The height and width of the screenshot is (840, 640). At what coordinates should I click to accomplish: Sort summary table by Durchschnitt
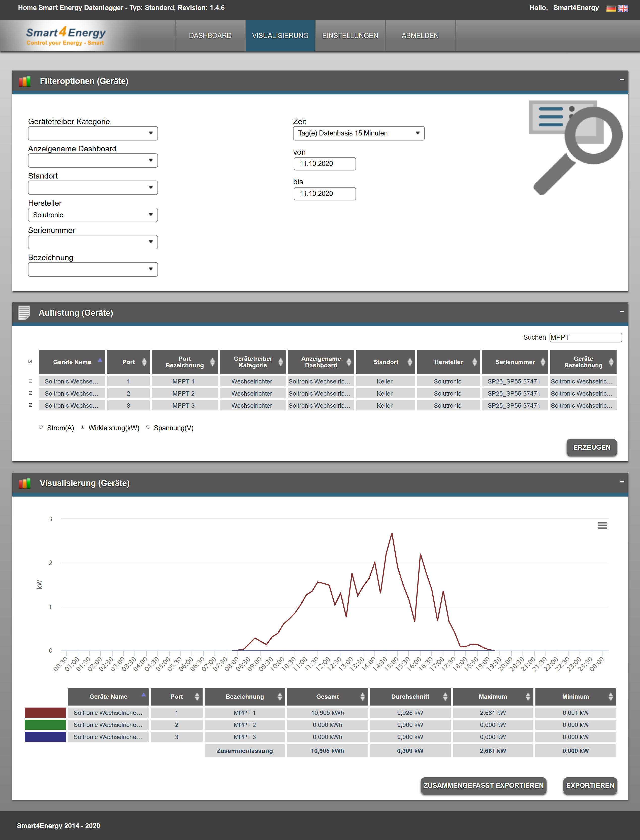click(410, 696)
